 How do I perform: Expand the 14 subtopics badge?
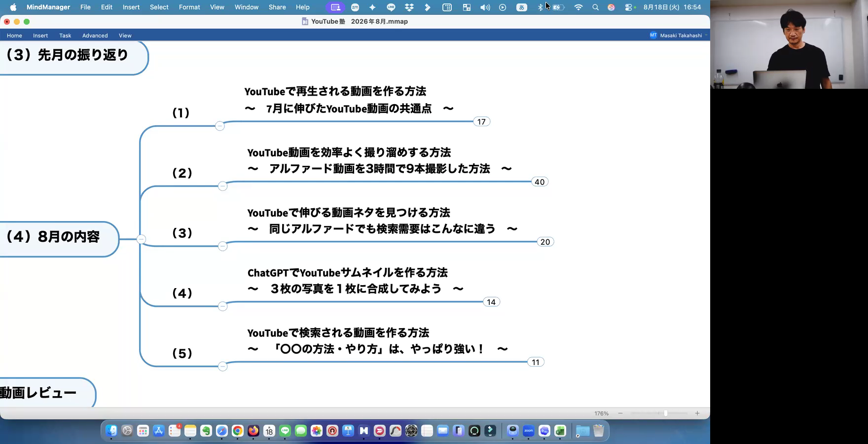[x=491, y=302]
